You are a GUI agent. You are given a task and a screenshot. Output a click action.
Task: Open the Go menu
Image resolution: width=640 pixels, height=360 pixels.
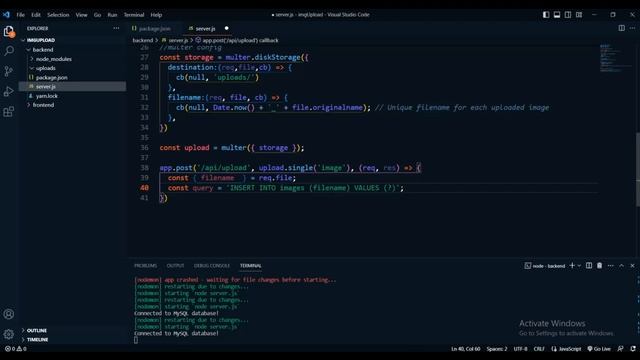click(97, 15)
